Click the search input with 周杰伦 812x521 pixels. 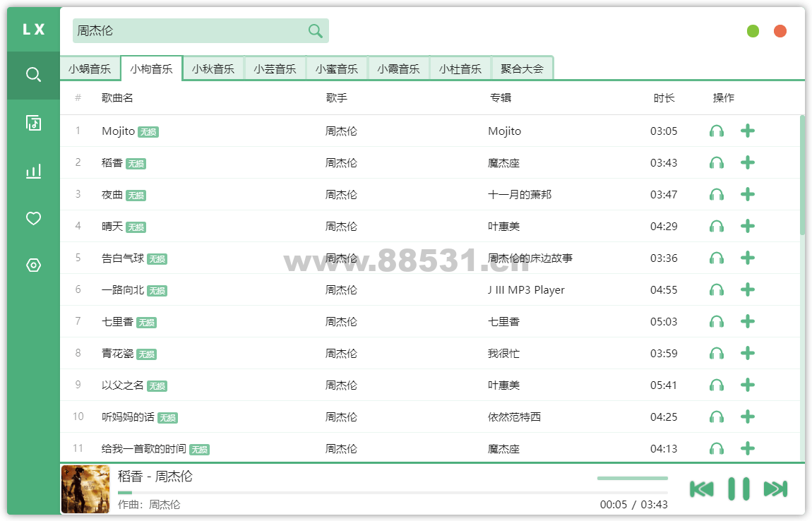189,30
